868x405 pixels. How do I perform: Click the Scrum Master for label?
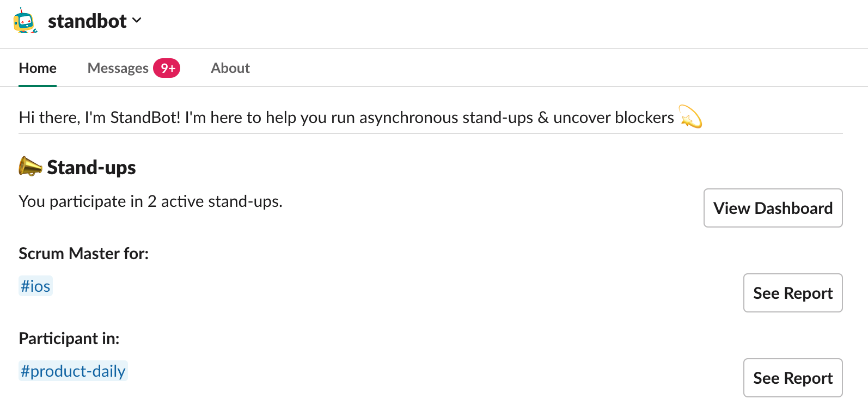coord(84,253)
